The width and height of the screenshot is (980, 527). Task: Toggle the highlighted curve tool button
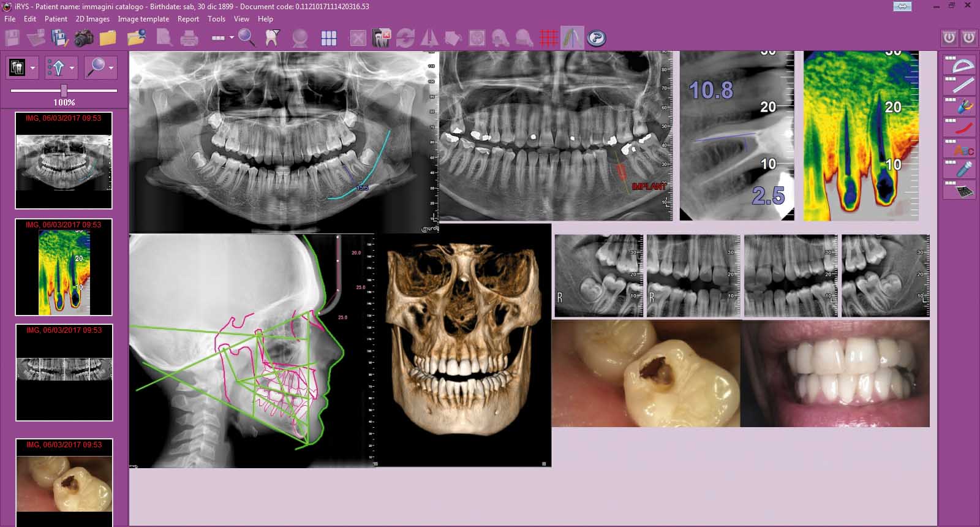point(572,38)
